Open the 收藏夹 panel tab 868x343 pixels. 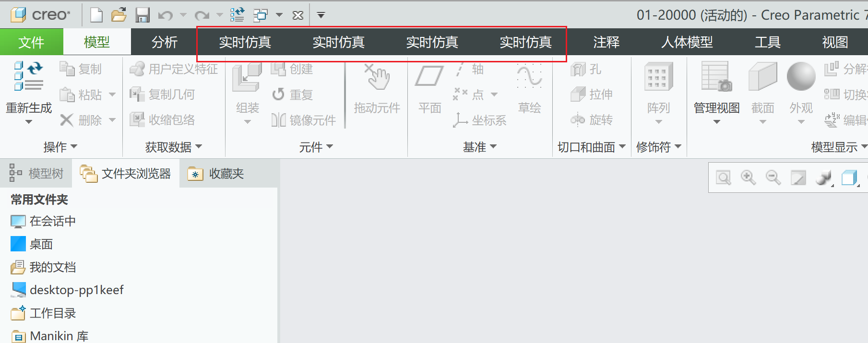point(216,173)
